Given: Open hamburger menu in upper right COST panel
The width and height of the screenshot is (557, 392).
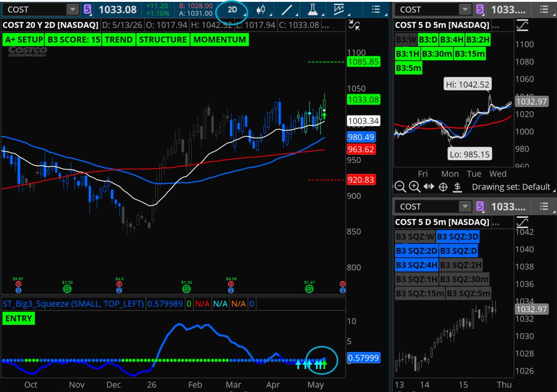Looking at the screenshot, I should pyautogui.click(x=544, y=10).
